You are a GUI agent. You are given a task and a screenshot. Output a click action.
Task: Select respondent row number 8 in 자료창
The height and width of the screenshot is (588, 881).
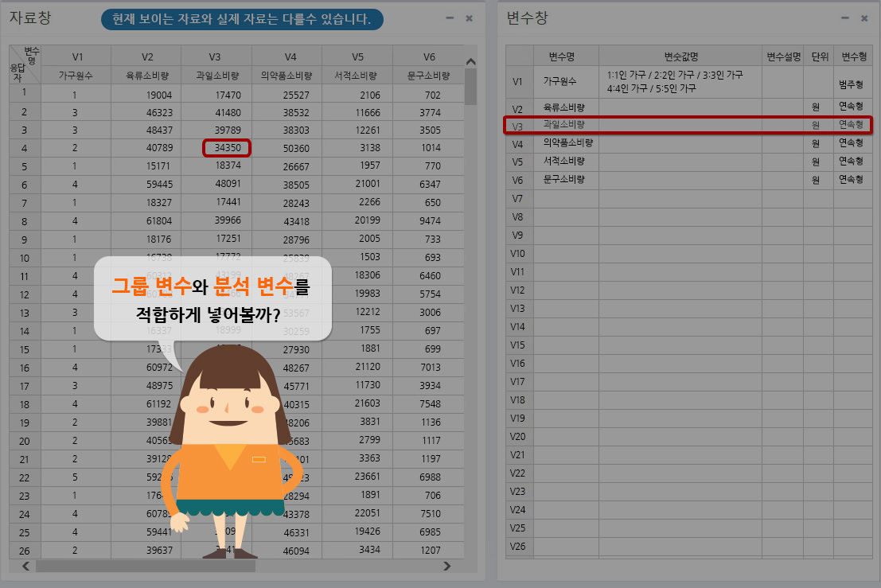tap(24, 221)
